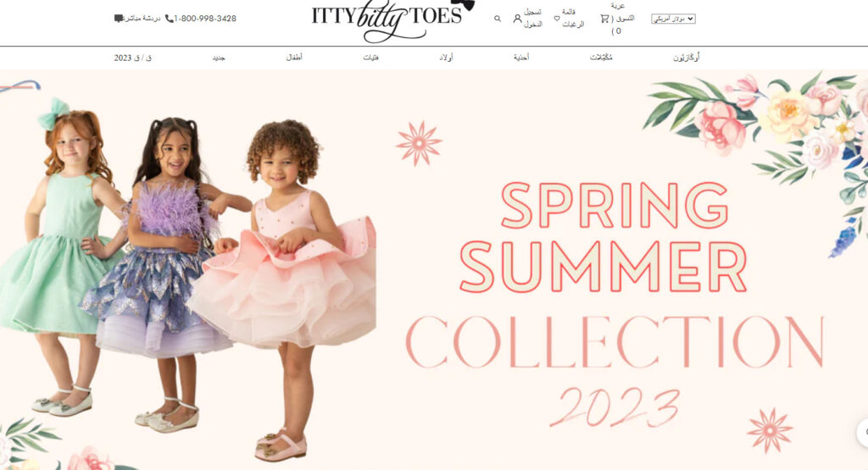Screen dimensions: 868x470
Task: Open the US dollar currency dropdown
Action: tap(673, 19)
